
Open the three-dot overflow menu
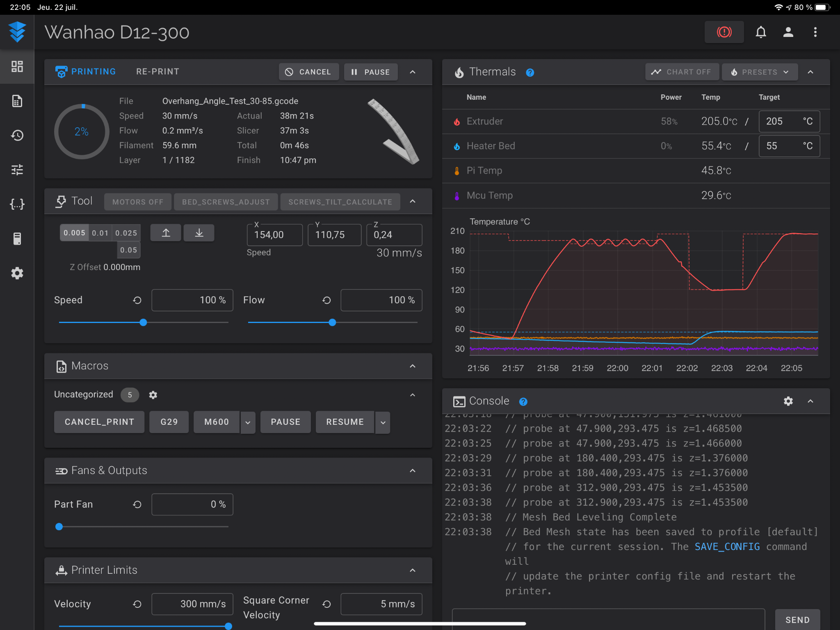click(815, 32)
